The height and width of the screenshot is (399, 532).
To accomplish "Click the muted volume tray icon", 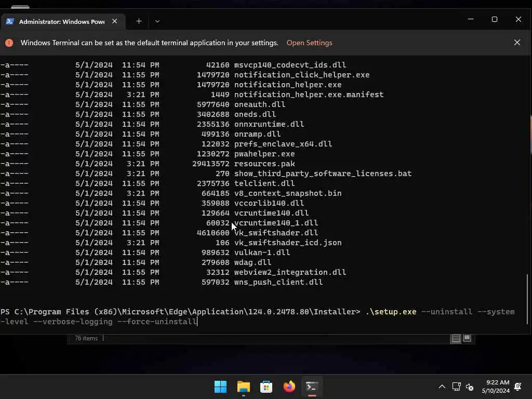I will pyautogui.click(x=470, y=387).
